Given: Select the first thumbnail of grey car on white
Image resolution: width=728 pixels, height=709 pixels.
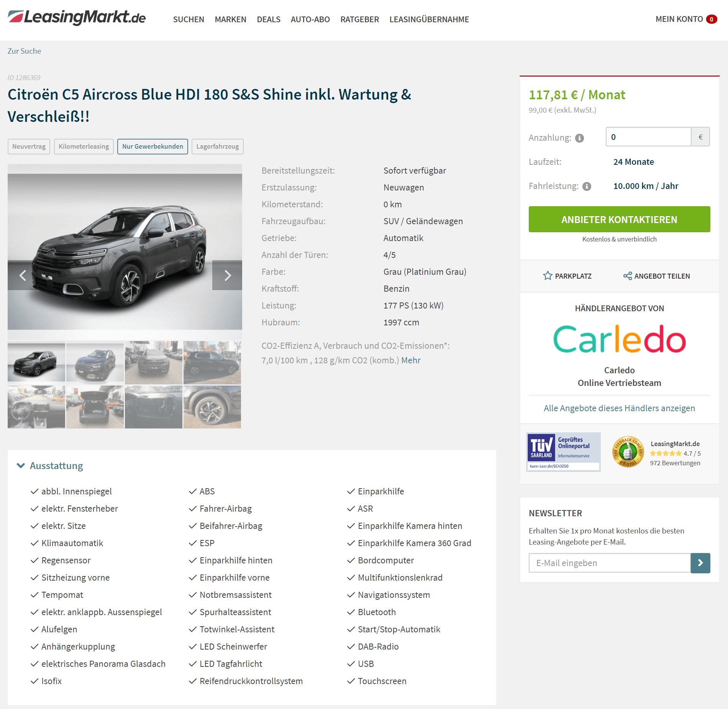Looking at the screenshot, I should point(36,363).
